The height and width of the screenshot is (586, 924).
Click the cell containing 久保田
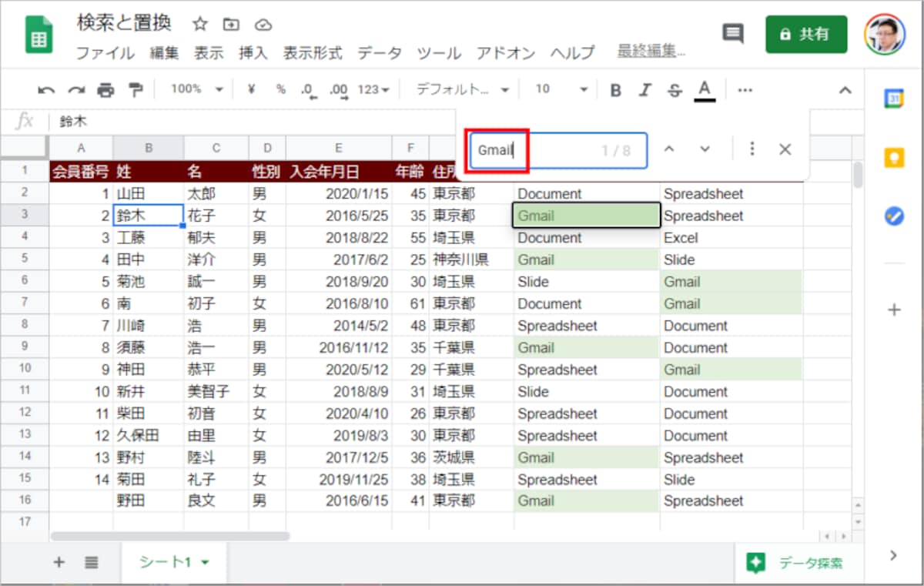click(148, 435)
